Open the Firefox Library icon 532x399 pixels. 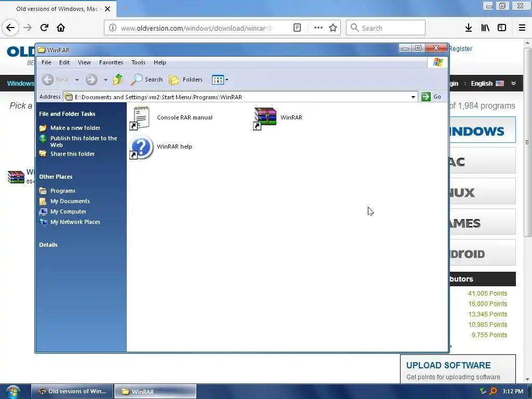pyautogui.click(x=486, y=28)
